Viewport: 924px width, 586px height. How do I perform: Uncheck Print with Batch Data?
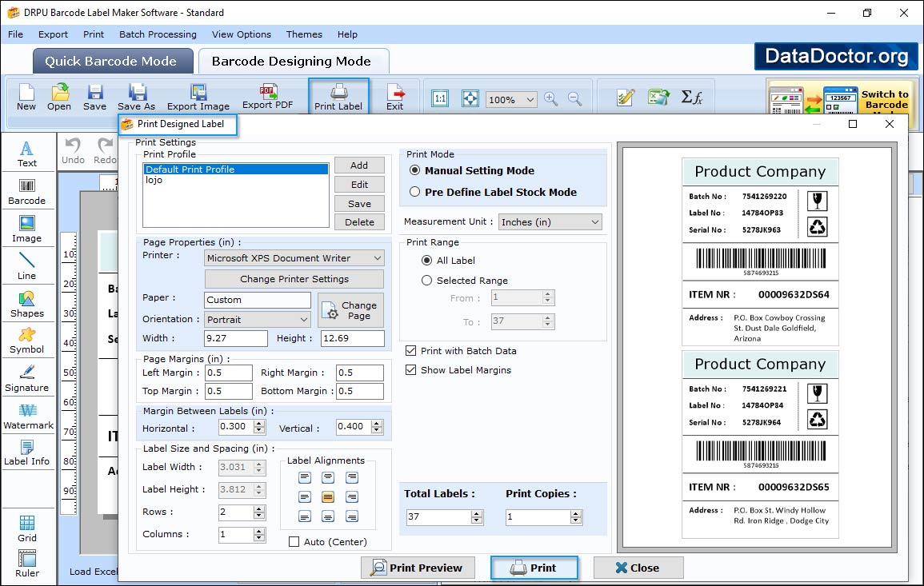point(410,350)
